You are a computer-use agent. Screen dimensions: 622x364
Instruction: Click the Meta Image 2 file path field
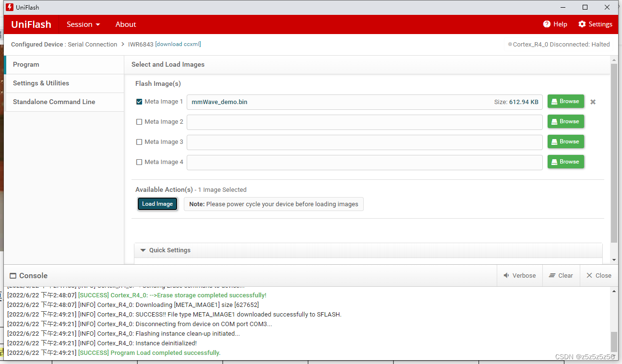(x=365, y=122)
